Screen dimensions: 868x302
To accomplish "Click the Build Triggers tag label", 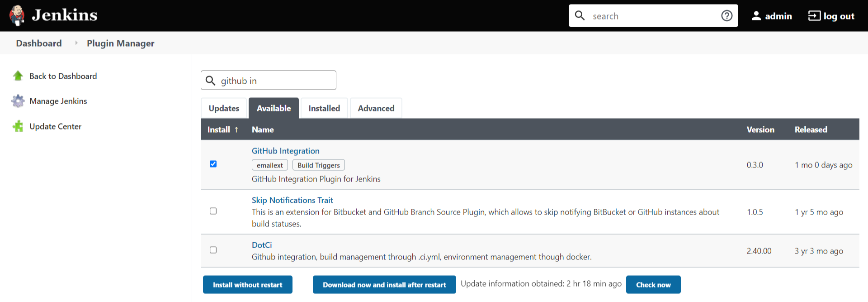I will 319,165.
